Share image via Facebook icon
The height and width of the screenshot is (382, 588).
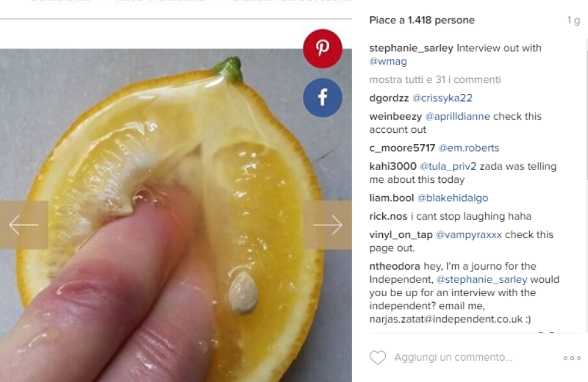(x=322, y=98)
